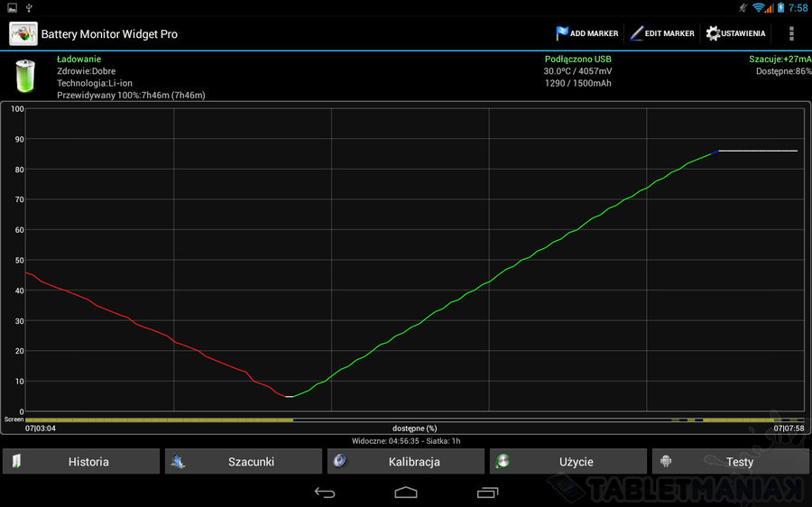Open Ustawienia settings
This screenshot has height=507, width=812.
736,33
